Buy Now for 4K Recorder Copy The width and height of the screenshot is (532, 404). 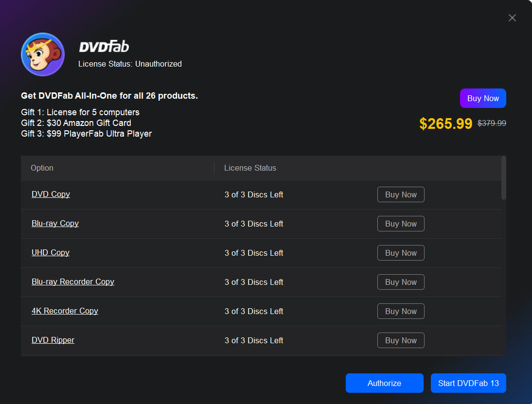coord(401,311)
